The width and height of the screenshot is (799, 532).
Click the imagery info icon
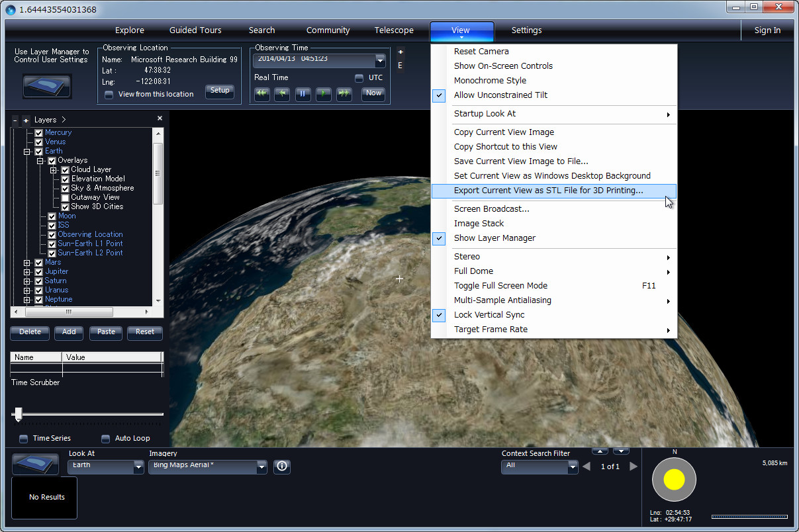click(x=282, y=466)
